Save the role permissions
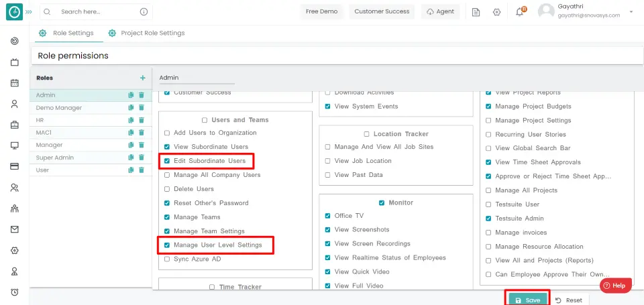 (527, 300)
